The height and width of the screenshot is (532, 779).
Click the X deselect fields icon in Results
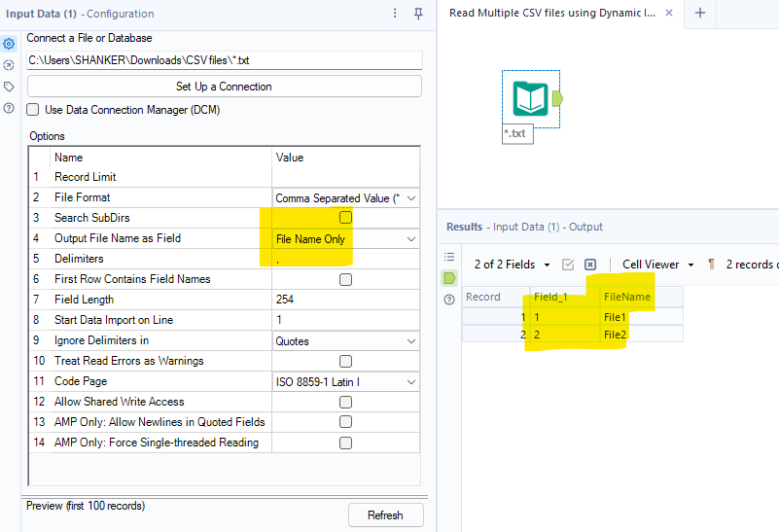click(590, 265)
